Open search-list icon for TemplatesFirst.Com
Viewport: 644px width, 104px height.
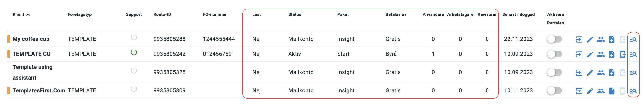point(633,91)
